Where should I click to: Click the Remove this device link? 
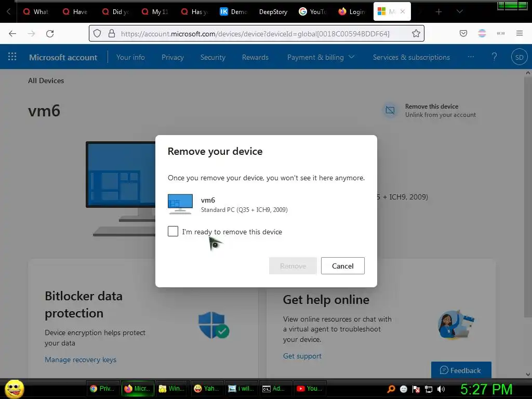coord(432,107)
